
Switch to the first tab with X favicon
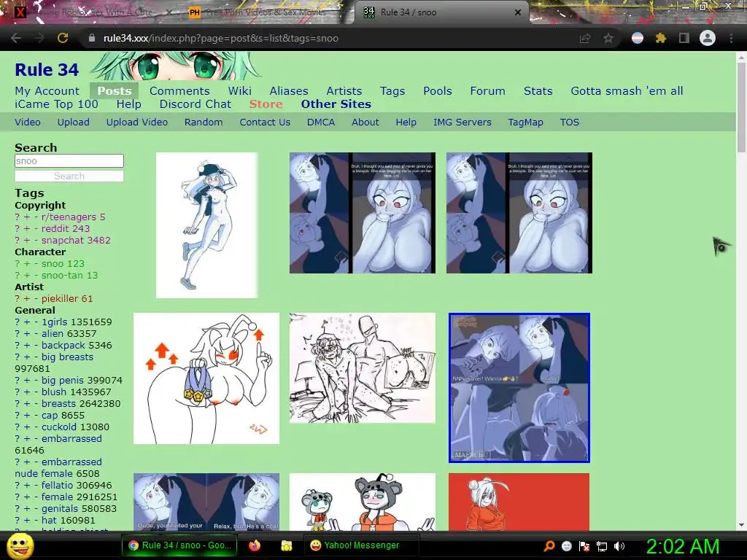93,12
